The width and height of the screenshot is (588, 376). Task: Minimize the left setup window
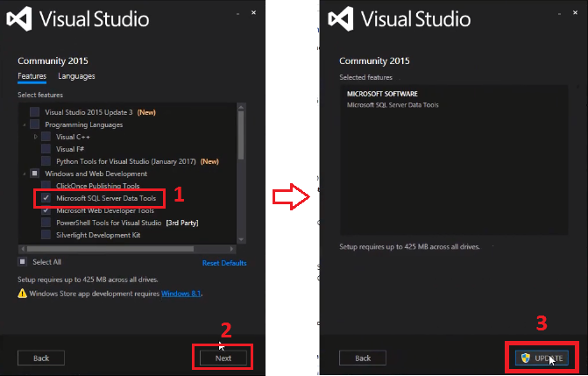pyautogui.click(x=237, y=14)
